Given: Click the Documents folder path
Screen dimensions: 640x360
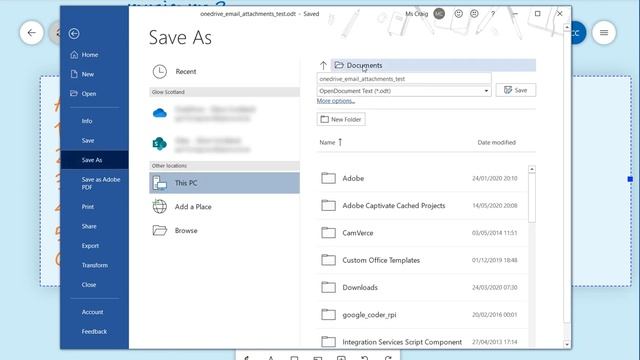Looking at the screenshot, I should pyautogui.click(x=433, y=65).
